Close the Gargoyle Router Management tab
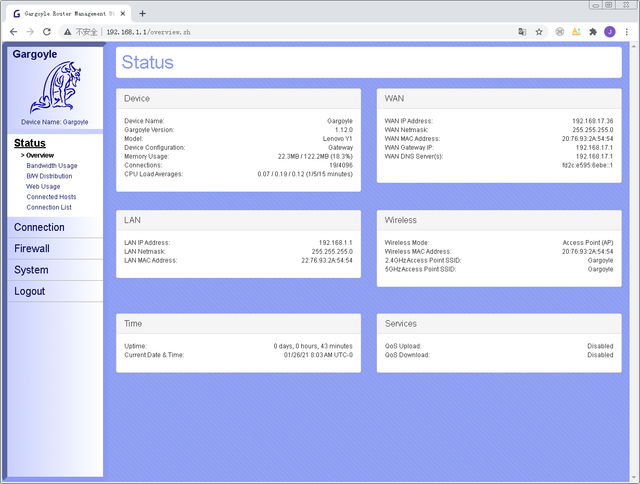Image resolution: width=640 pixels, height=484 pixels. pyautogui.click(x=122, y=14)
